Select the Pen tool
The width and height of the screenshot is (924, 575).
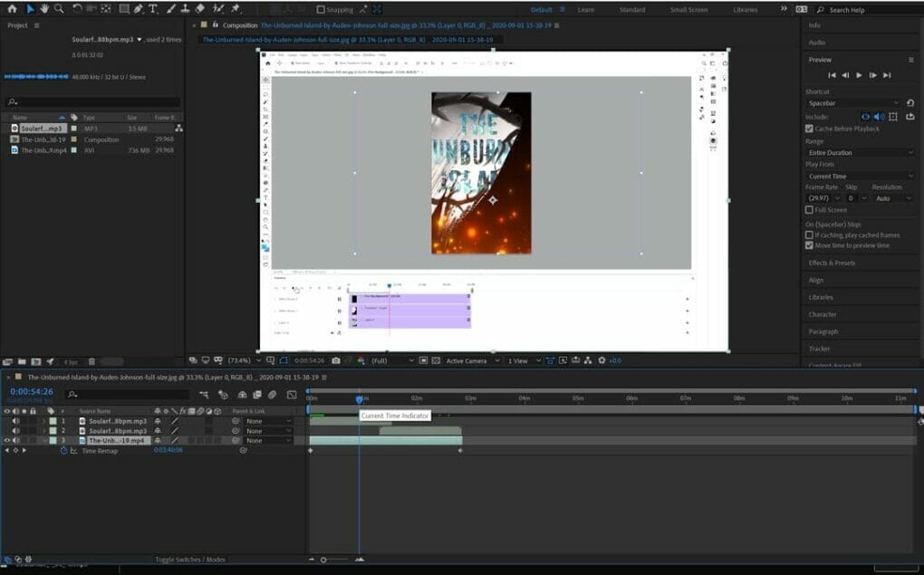138,8
